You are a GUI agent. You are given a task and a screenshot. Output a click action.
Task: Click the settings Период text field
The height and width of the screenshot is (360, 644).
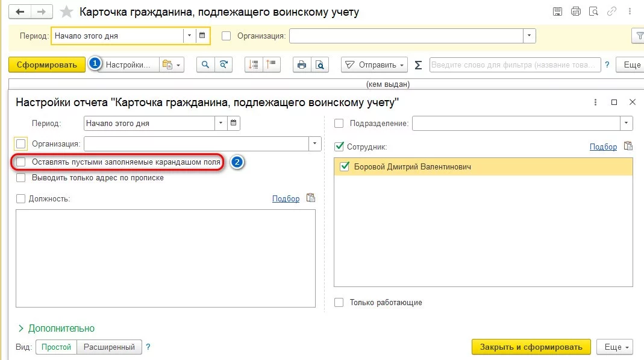149,123
